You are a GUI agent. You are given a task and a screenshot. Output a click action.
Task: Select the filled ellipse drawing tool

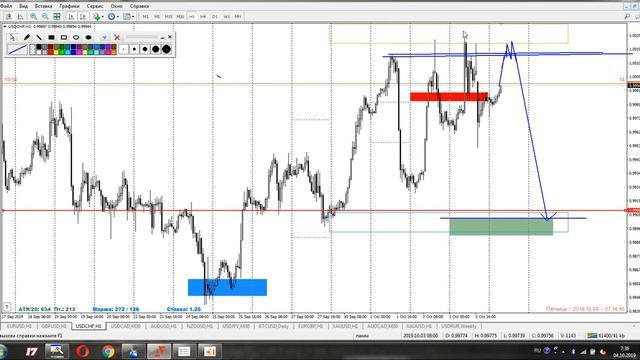(89, 37)
